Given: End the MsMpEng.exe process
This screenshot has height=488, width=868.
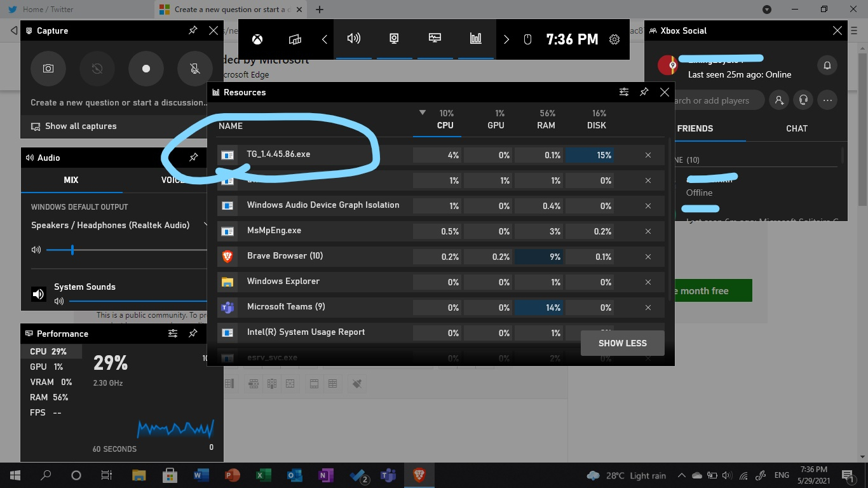Looking at the screenshot, I should [x=648, y=231].
